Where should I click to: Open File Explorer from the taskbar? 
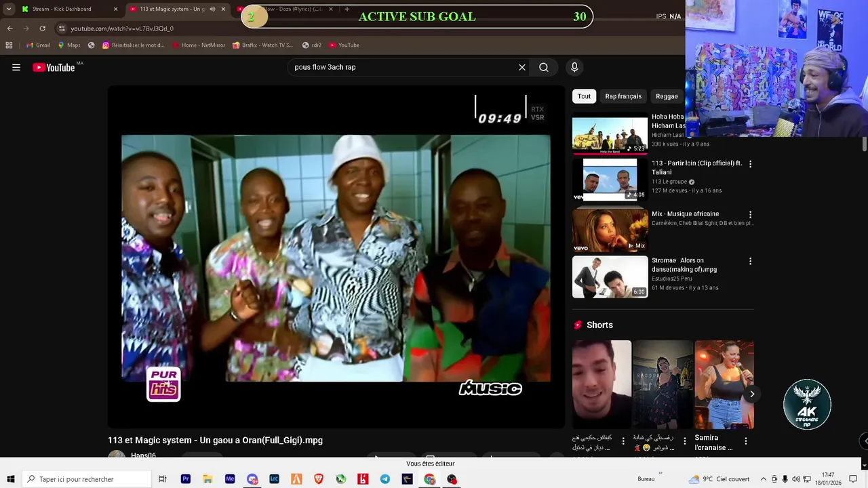[x=208, y=479]
